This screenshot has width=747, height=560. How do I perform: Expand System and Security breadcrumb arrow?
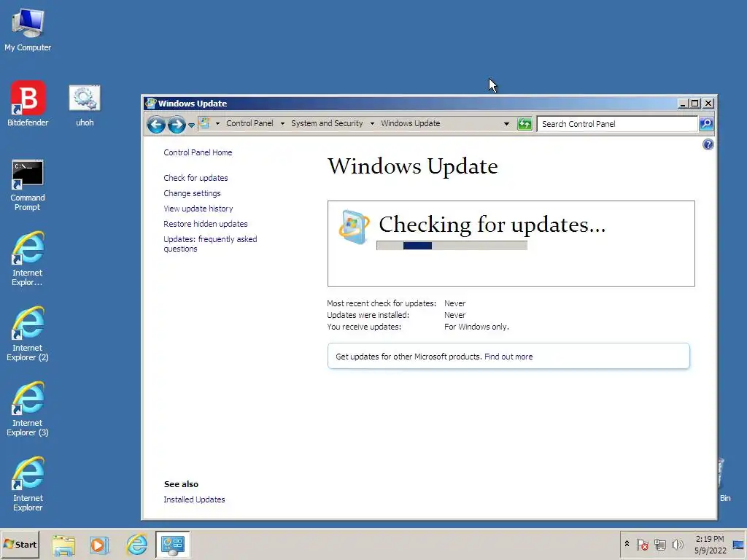click(372, 123)
